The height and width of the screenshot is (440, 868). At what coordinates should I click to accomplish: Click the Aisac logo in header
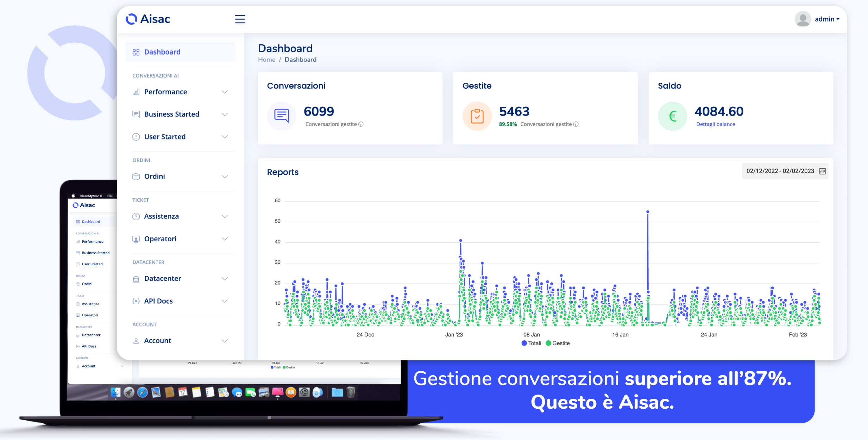148,19
